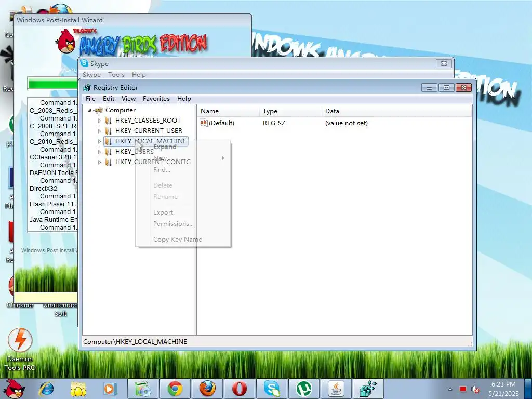Expand the HKEY_CURRENT_USER node arrow
The height and width of the screenshot is (399, 532).
coord(99,131)
